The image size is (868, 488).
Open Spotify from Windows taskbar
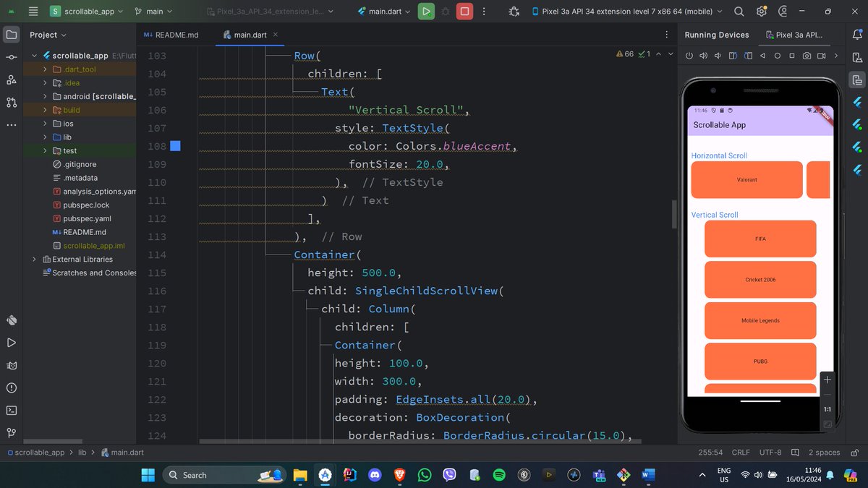tap(499, 475)
